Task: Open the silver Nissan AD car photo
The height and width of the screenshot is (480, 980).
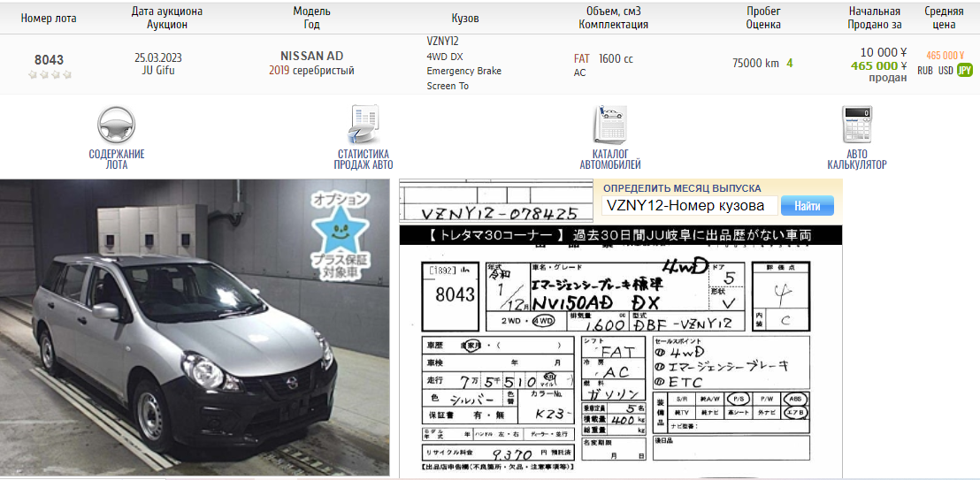Action: 195,327
